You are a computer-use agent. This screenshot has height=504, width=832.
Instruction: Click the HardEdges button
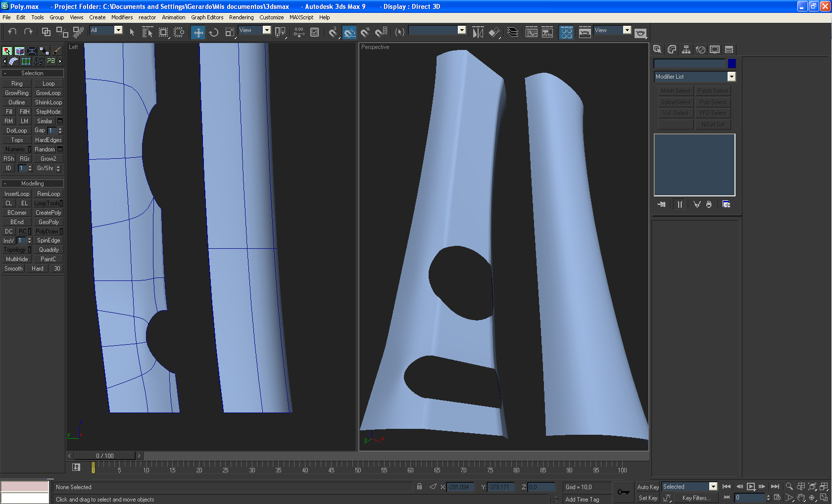click(x=49, y=140)
